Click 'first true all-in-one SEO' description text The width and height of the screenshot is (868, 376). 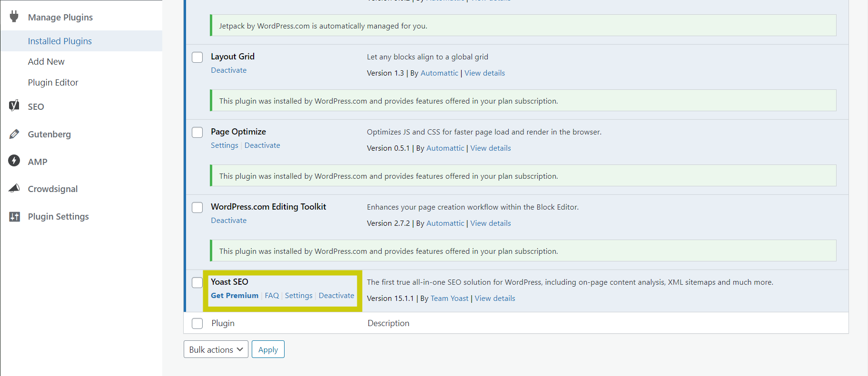coord(570,282)
